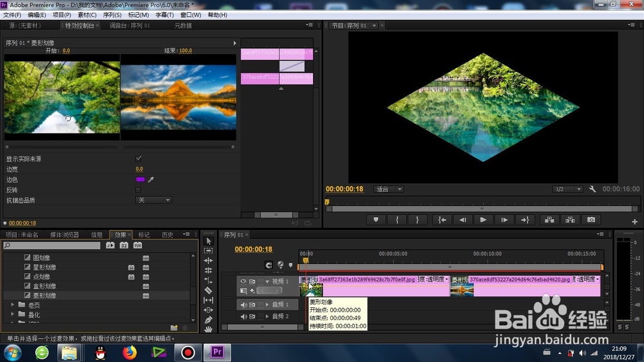Toggle the timeline Snap magnet icon
This screenshot has height=362, width=644.
pos(269,265)
